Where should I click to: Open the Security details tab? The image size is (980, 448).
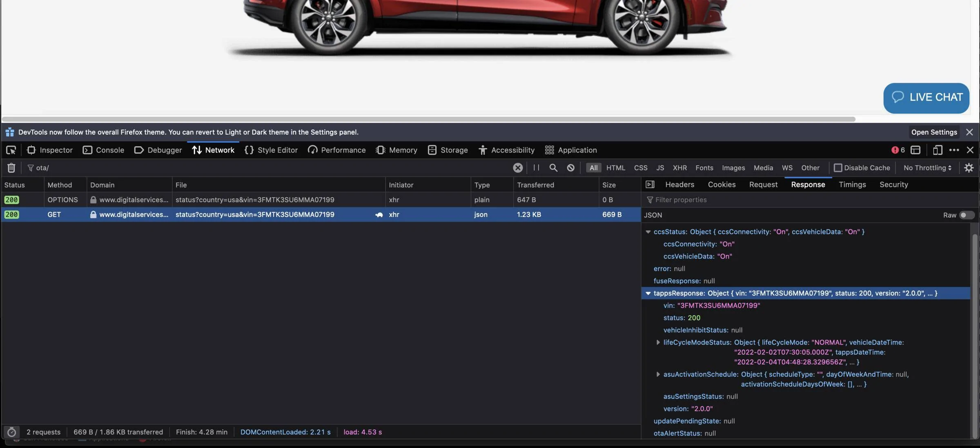click(x=893, y=185)
